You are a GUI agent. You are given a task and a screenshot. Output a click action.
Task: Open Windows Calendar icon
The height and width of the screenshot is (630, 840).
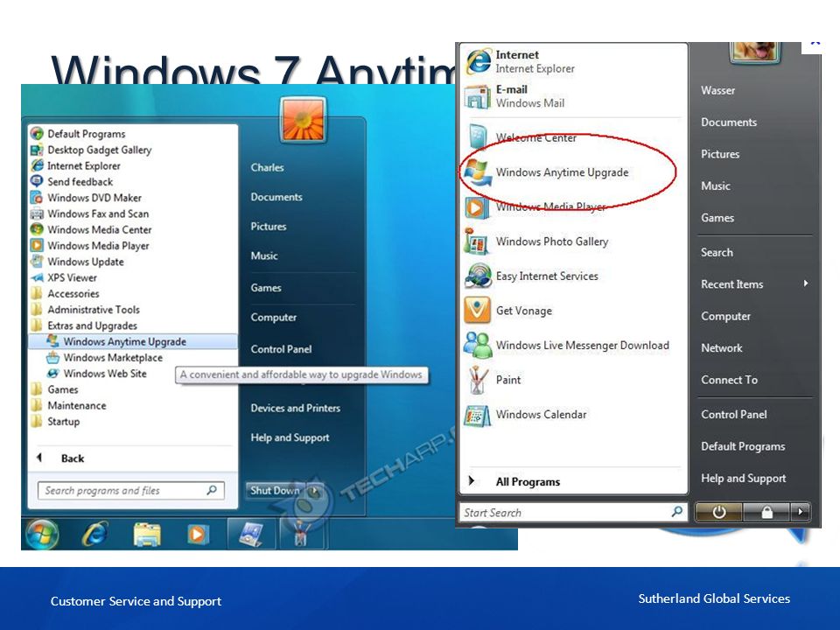(x=477, y=415)
